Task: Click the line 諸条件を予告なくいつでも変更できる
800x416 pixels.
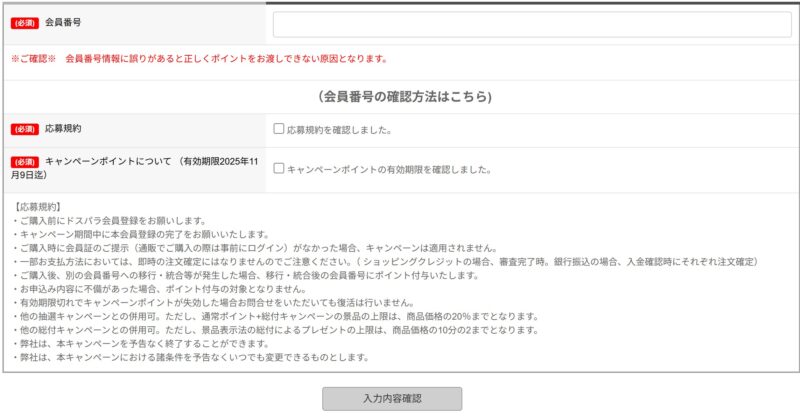Action: pos(191,357)
